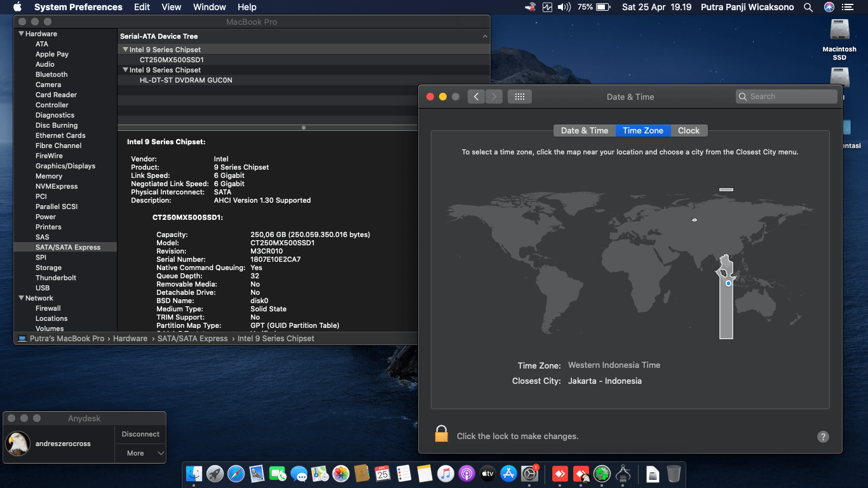Screen dimensions: 868x488
Task: Click the volume icon in menu bar
Action: coord(564,7)
